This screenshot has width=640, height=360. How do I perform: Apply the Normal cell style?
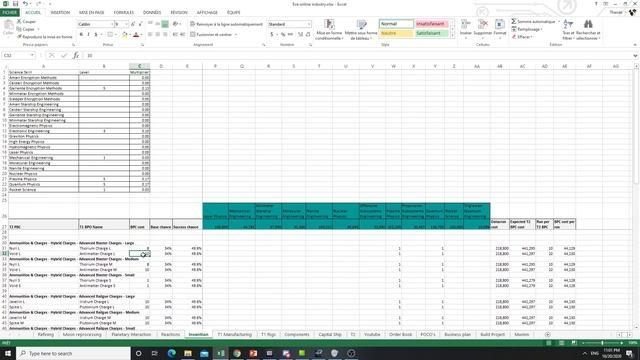(396, 24)
